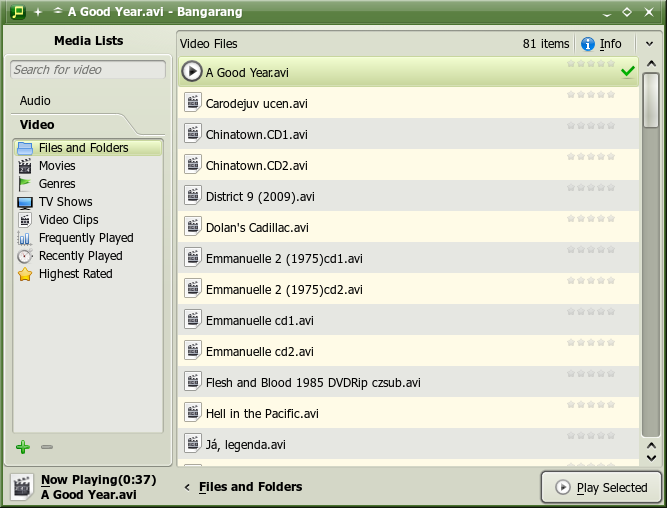Click the vertical scrollbar handle of the list
The image size is (667, 508).
(650, 100)
